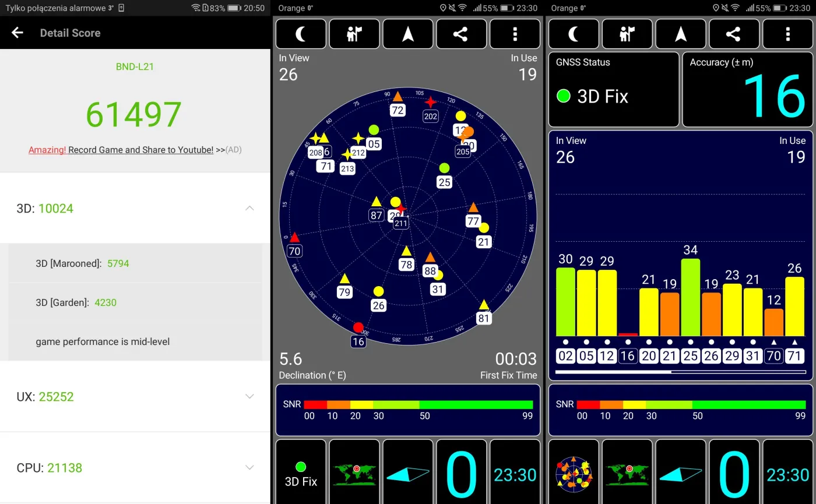Toggle night mode moon icon on right screen

pos(574,34)
